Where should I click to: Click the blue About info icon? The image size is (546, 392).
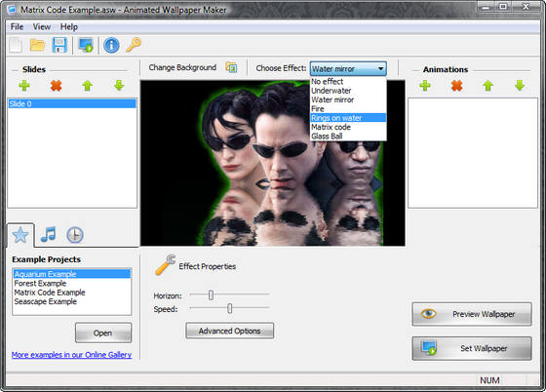point(111,45)
